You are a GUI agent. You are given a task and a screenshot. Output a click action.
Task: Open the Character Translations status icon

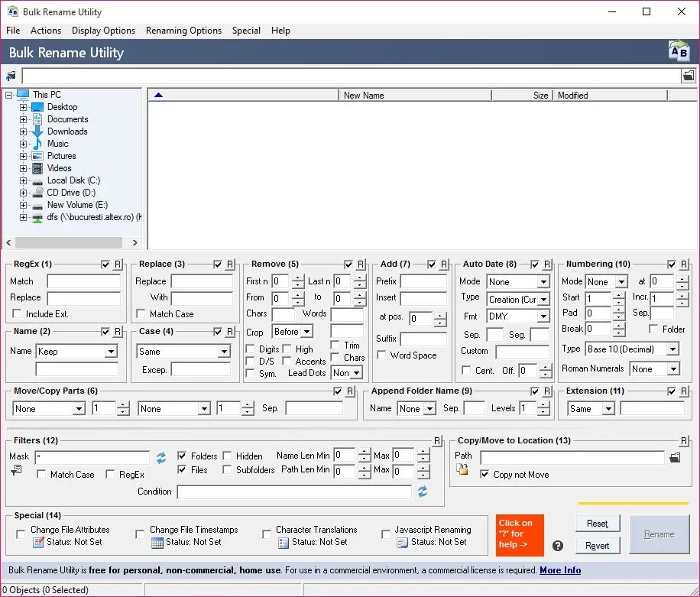(284, 543)
